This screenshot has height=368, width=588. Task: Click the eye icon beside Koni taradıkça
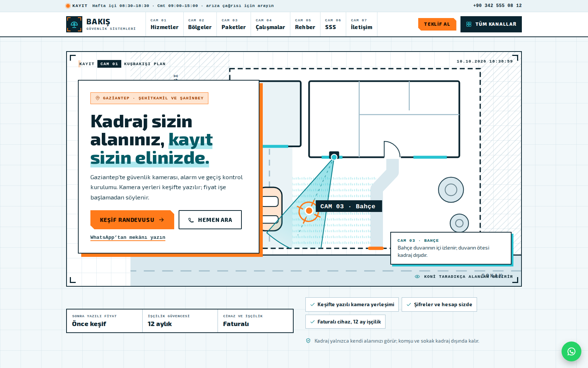[417, 276]
